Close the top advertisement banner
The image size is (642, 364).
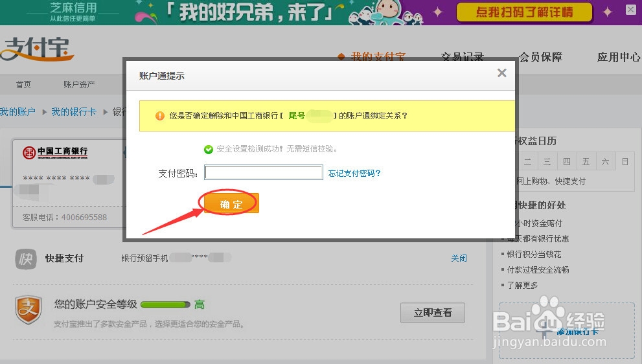tap(631, 10)
